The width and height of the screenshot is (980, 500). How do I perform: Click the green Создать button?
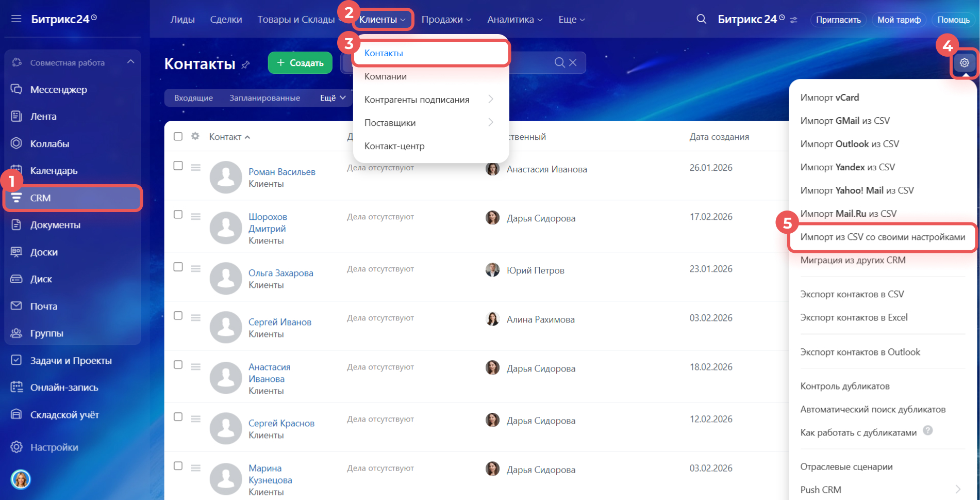pyautogui.click(x=300, y=63)
